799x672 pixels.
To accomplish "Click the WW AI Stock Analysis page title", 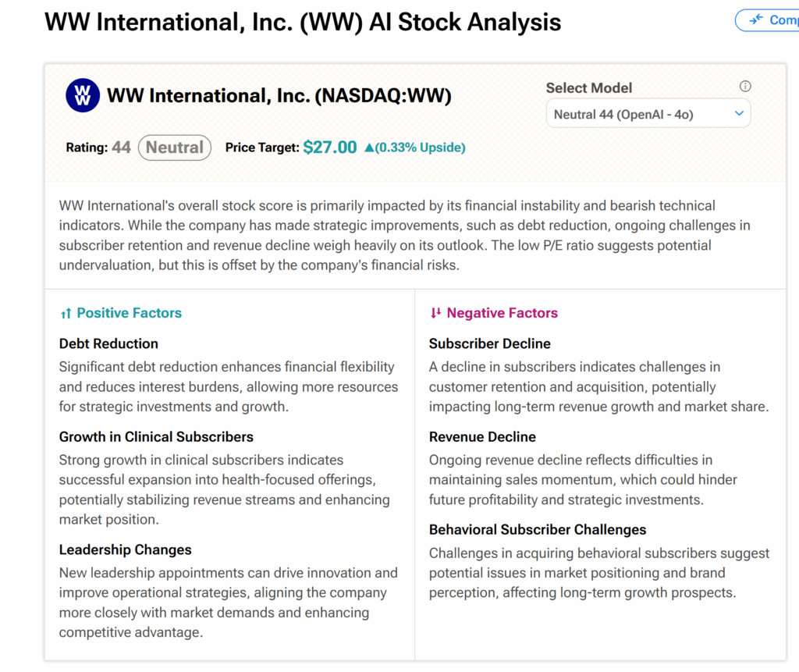I will click(x=303, y=22).
